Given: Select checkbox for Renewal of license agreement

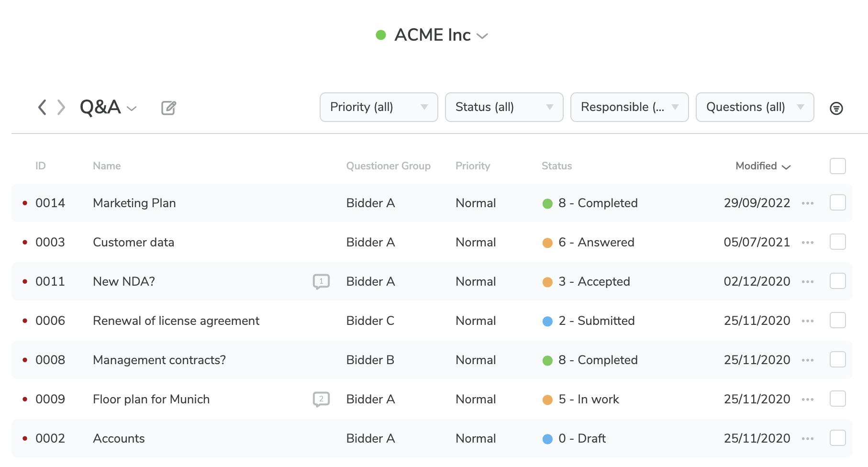Looking at the screenshot, I should click(x=837, y=321).
